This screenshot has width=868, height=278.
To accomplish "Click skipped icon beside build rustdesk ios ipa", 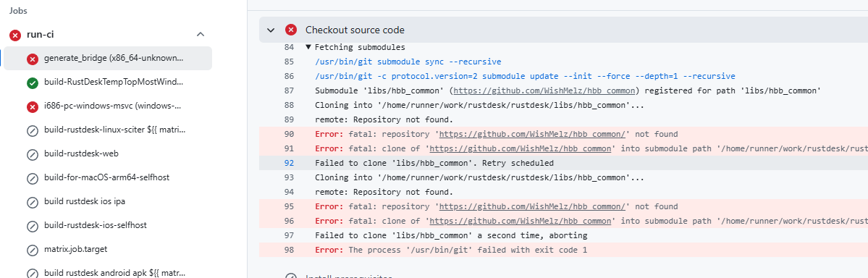I will pos(33,201).
